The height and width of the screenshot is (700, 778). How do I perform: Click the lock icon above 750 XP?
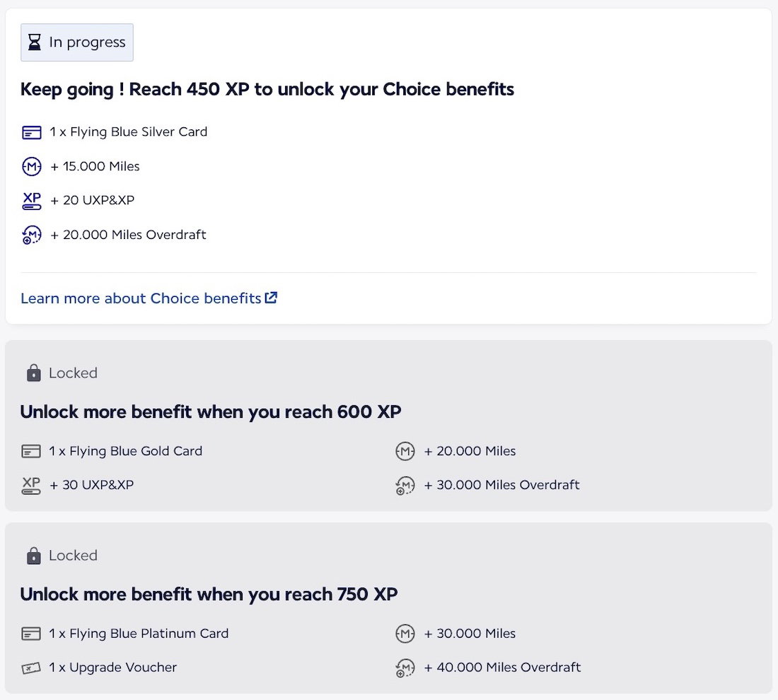coord(33,556)
